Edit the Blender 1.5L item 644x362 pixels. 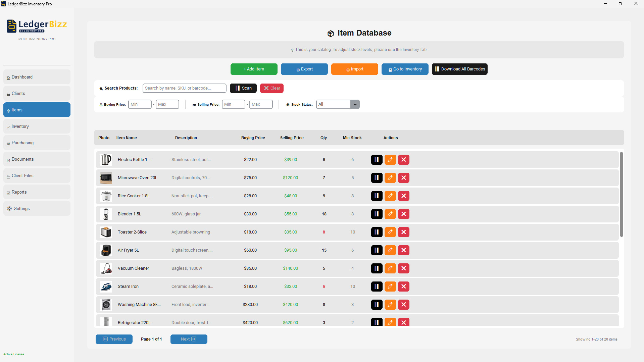tap(390, 214)
